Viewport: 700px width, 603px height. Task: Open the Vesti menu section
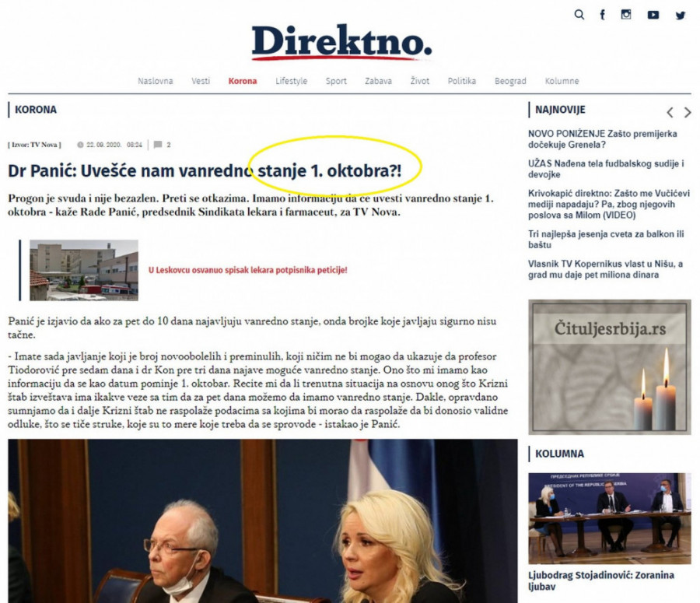click(x=201, y=81)
